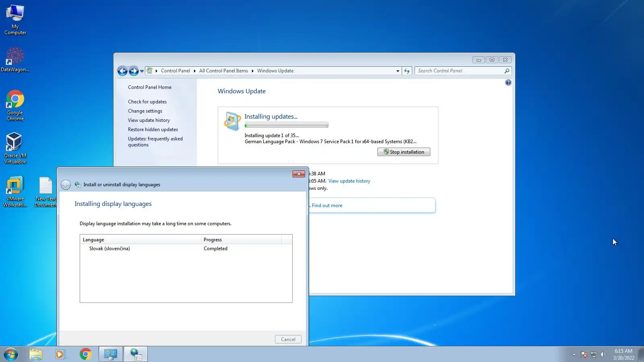The width and height of the screenshot is (644, 362).
Task: Click All Control Panel Items breadcrumb
Action: (x=223, y=71)
